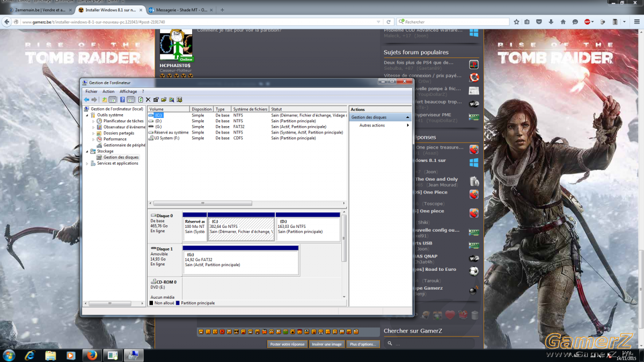The image size is (644, 362).
Task: Click the Pocket icon in Firefox toolbar
Action: click(x=539, y=22)
